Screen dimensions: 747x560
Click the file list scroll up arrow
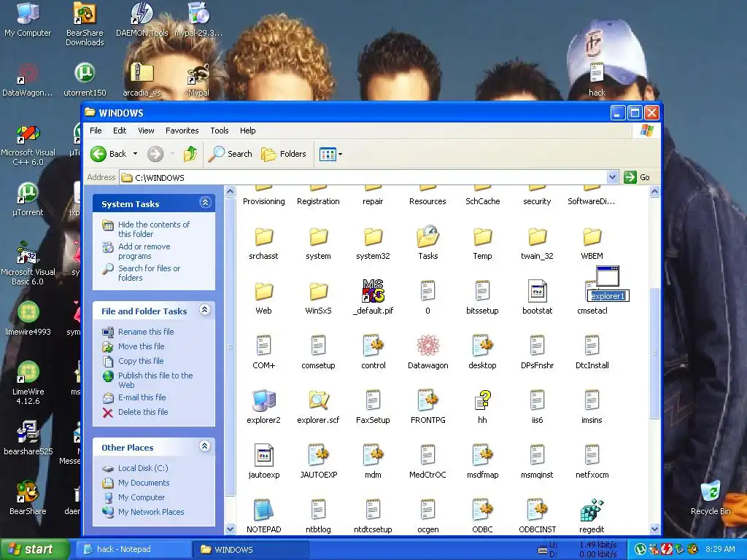pyautogui.click(x=654, y=192)
